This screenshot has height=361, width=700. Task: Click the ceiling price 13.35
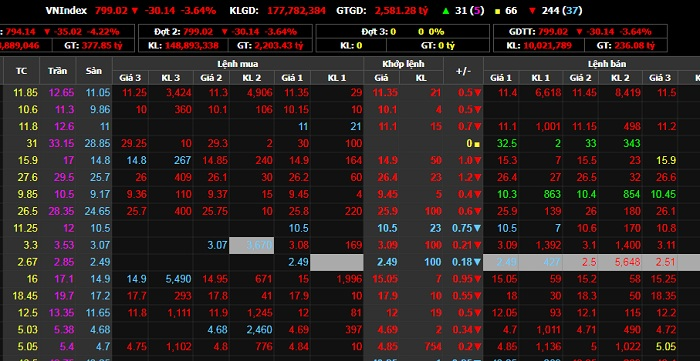pyautogui.click(x=61, y=312)
